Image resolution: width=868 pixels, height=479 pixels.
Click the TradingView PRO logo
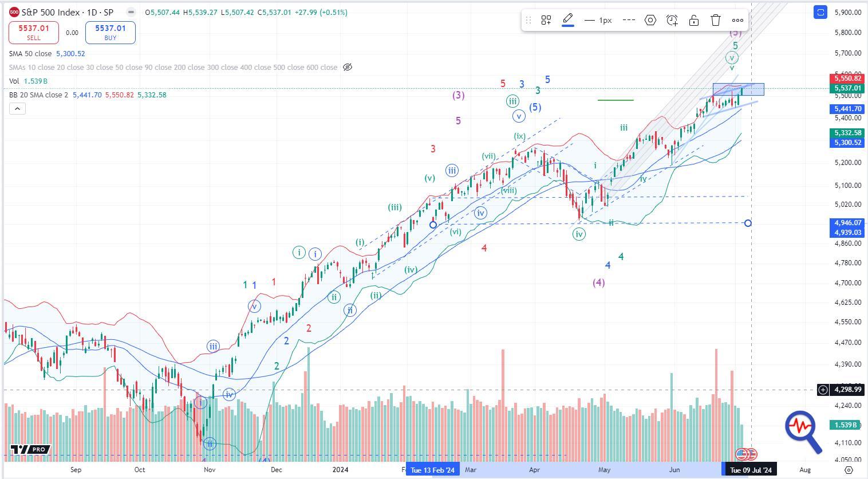(30, 449)
